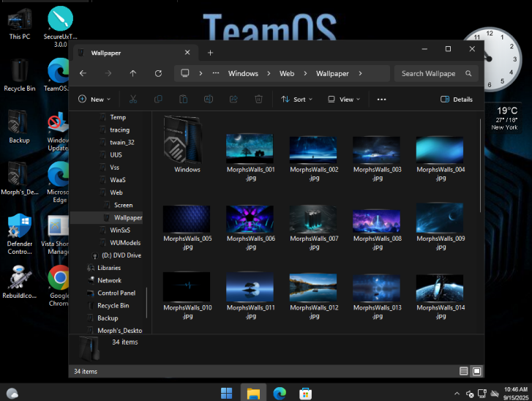Screen dimensions: 532x401
Task: Select Screen folder in navigation tree
Action: [x=123, y=205]
